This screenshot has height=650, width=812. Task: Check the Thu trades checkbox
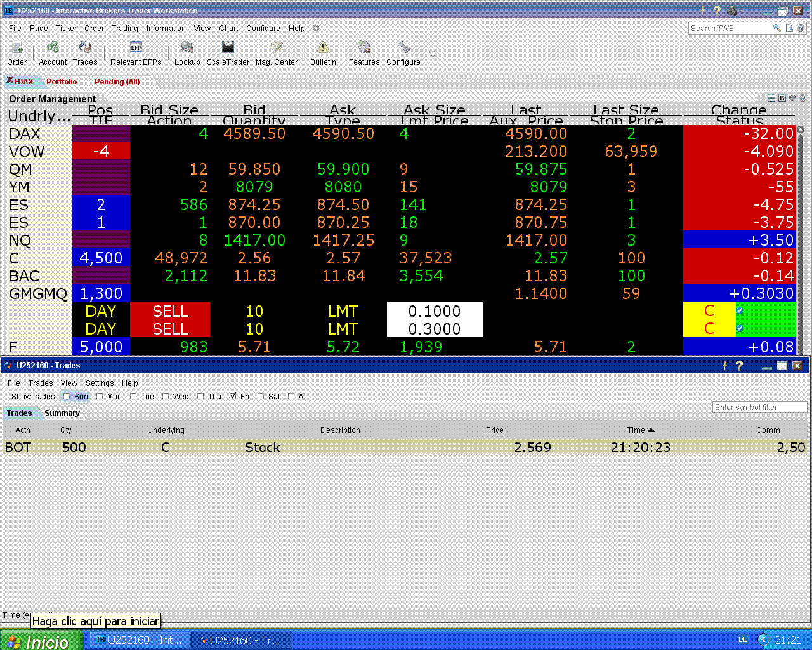point(200,396)
